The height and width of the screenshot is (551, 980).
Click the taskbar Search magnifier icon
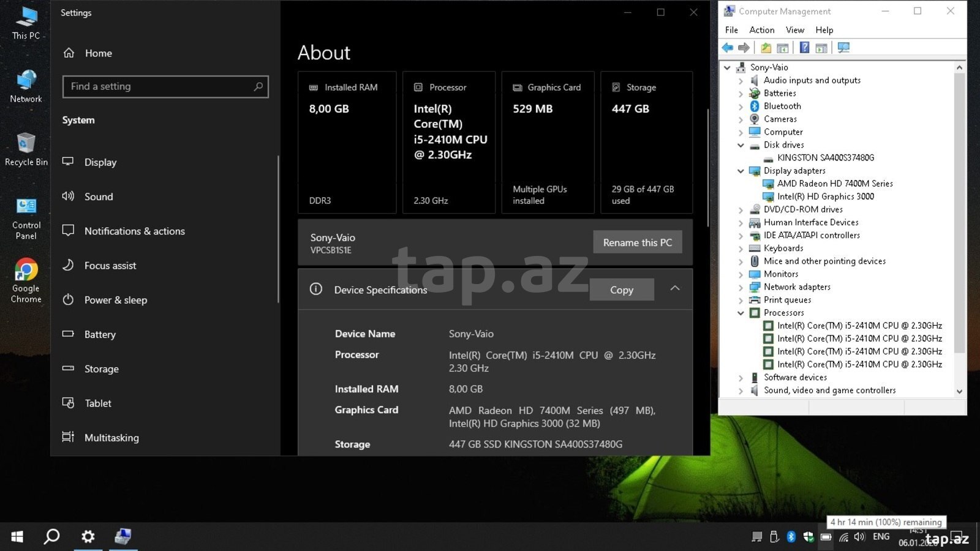(52, 537)
